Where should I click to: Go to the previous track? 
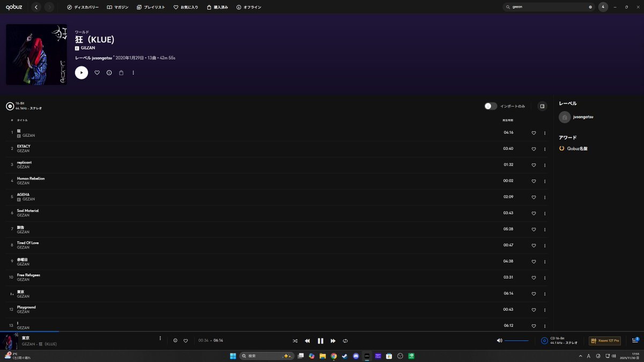click(308, 341)
